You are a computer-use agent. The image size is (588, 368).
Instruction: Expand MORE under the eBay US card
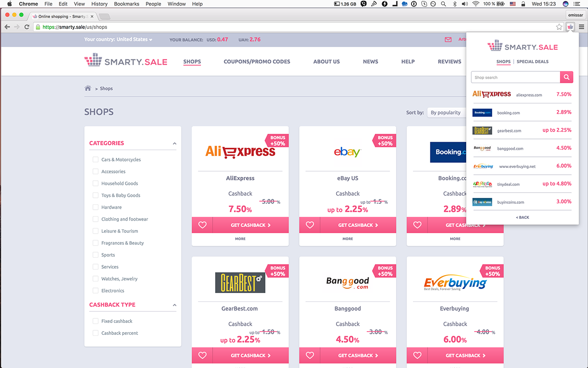pyautogui.click(x=348, y=239)
